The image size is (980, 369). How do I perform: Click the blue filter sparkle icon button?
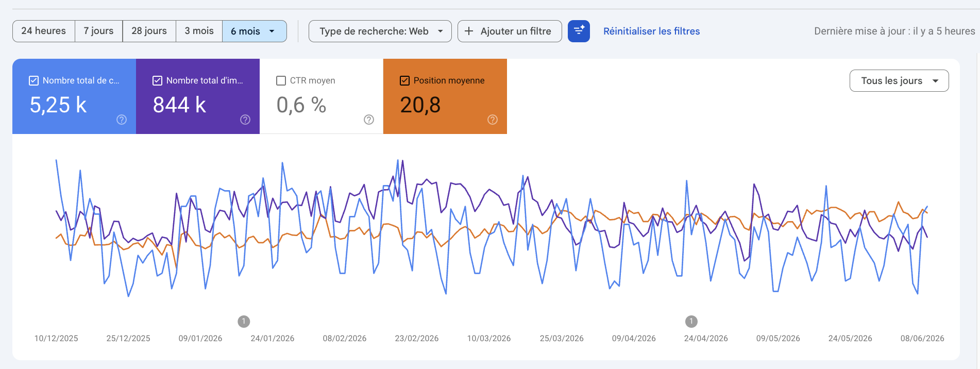click(579, 31)
